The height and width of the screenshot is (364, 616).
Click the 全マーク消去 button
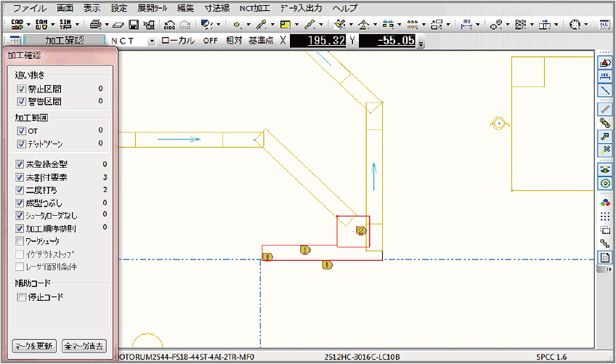click(84, 346)
